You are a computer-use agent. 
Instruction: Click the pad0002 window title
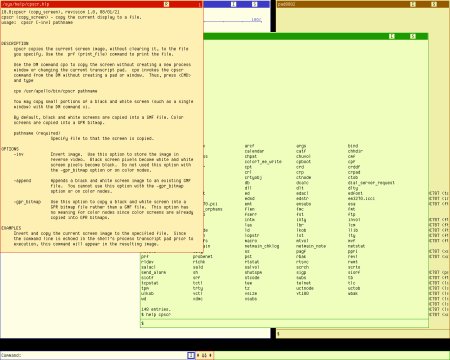tap(287, 4)
